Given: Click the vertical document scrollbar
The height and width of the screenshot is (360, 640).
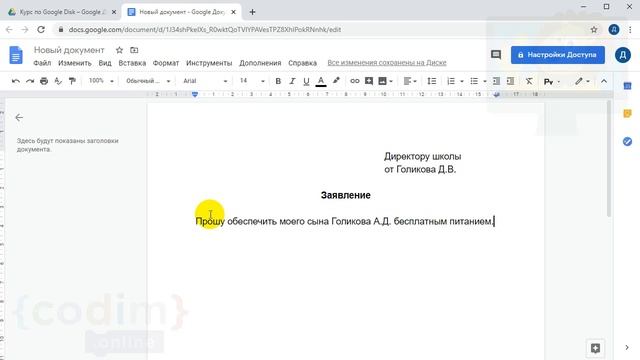Looking at the screenshot, I should coord(609,159).
